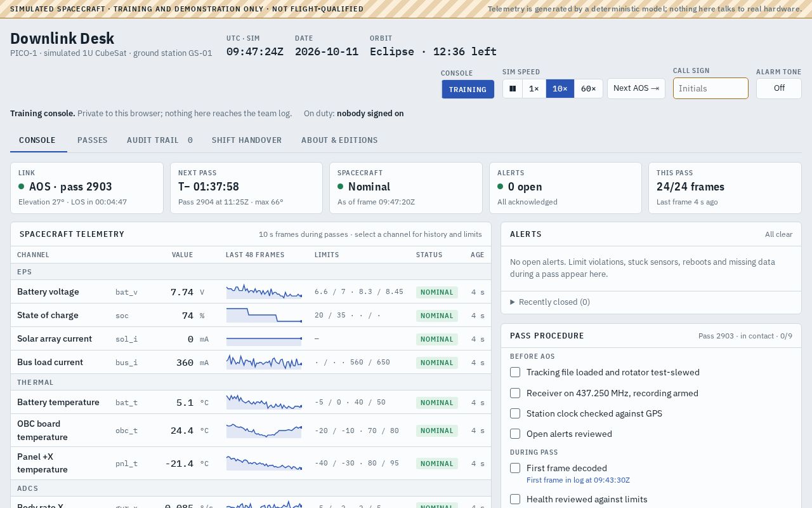Select the 10× sim speed

560,89
